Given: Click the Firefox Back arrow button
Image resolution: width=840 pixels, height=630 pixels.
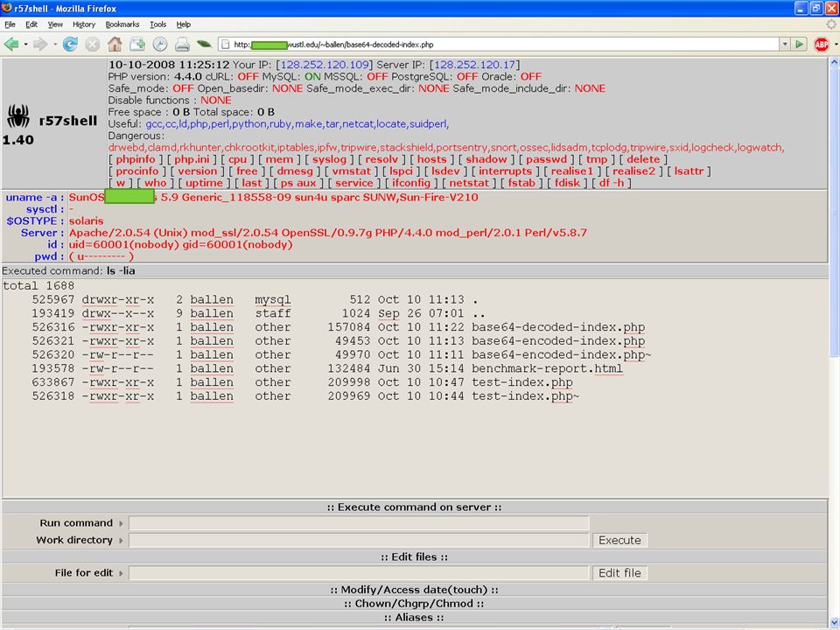Looking at the screenshot, I should (x=11, y=45).
